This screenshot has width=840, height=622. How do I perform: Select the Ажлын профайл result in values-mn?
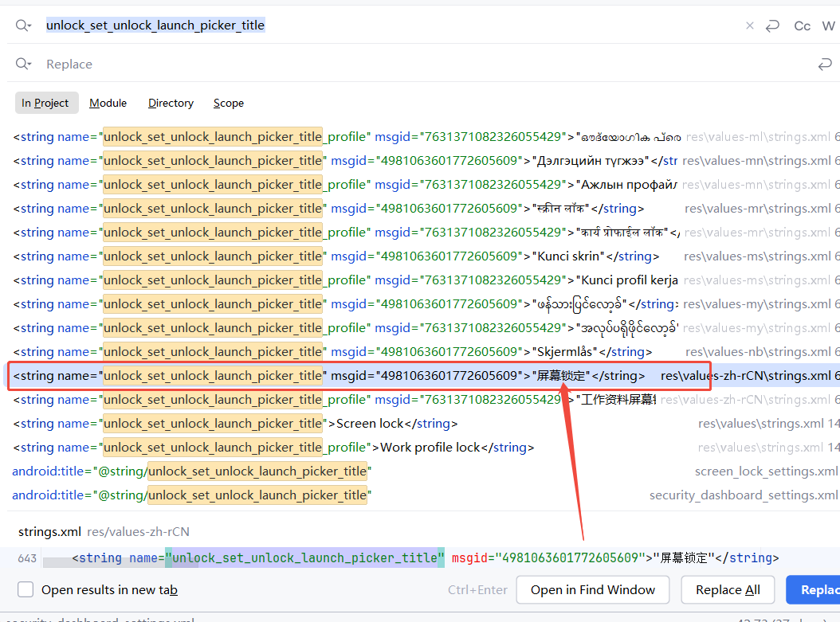click(423, 185)
